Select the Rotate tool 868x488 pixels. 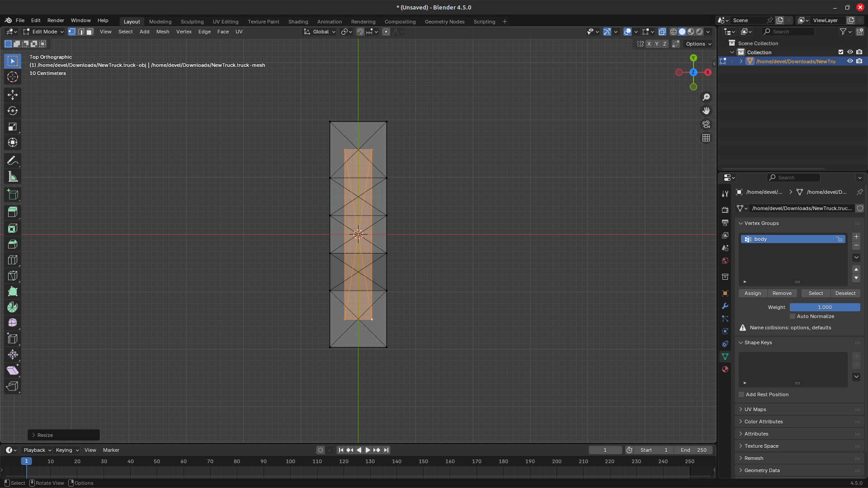coord(13,111)
